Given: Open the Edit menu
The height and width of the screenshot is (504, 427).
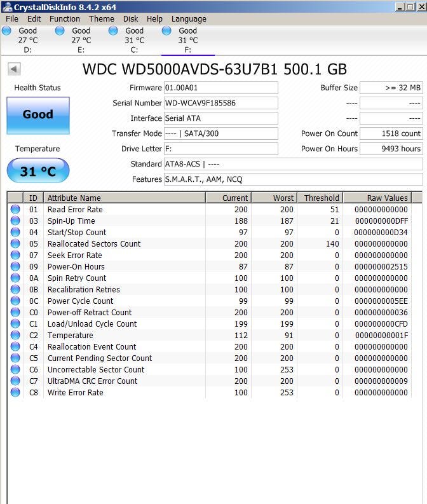Looking at the screenshot, I should click(34, 19).
